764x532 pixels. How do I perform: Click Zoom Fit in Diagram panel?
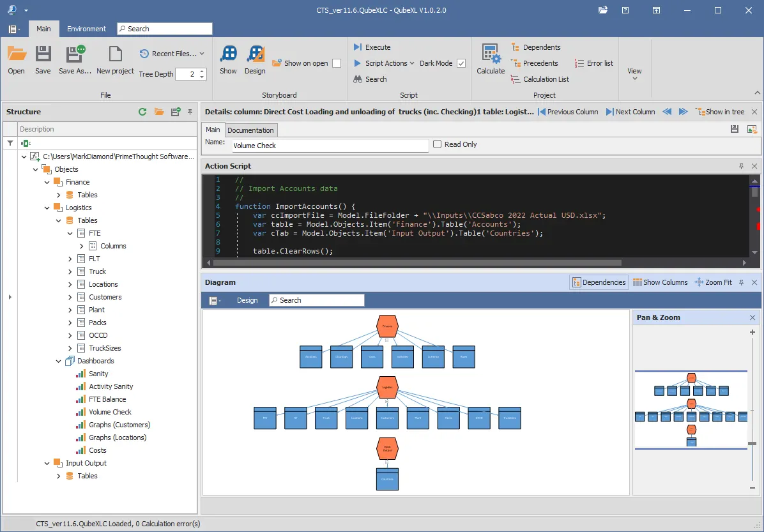713,282
